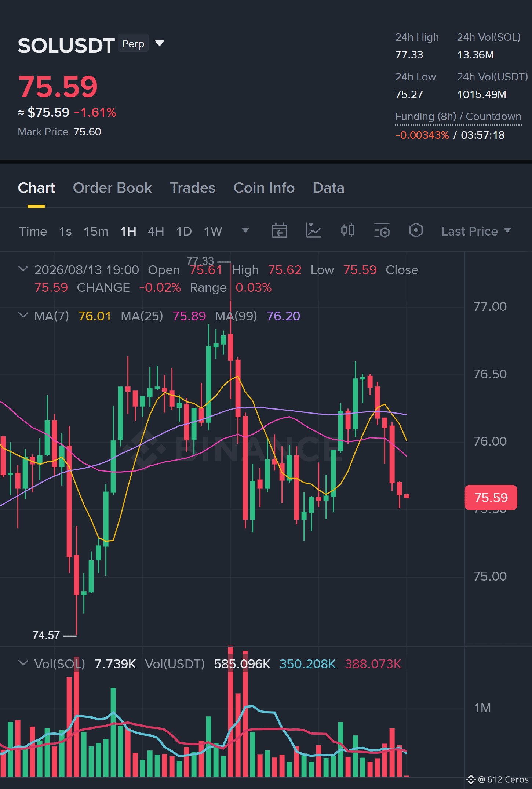This screenshot has width=532, height=789.
Task: Click the hexagon chart tools icon
Action: (416, 230)
